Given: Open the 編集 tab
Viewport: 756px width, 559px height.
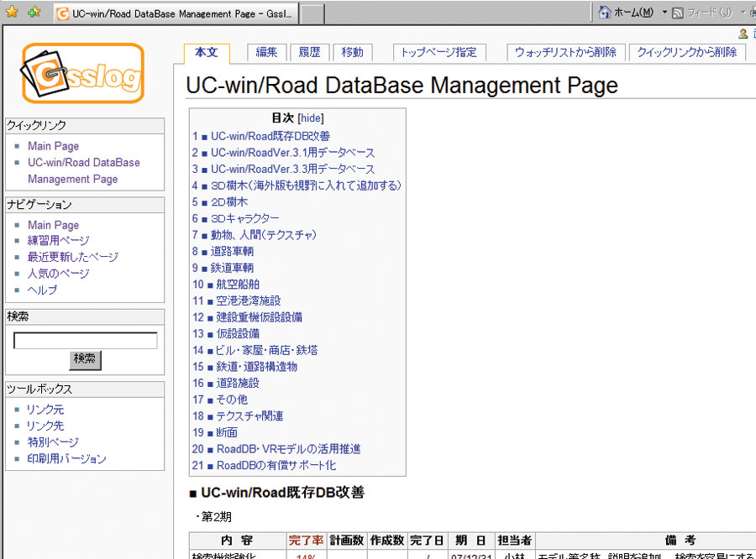Looking at the screenshot, I should [x=266, y=52].
